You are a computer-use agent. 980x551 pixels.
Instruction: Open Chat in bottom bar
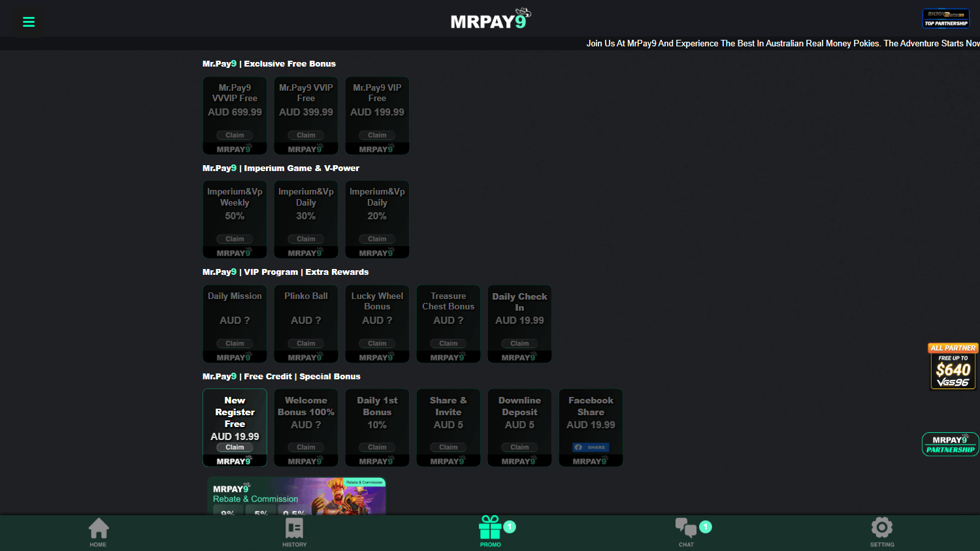pos(686,532)
